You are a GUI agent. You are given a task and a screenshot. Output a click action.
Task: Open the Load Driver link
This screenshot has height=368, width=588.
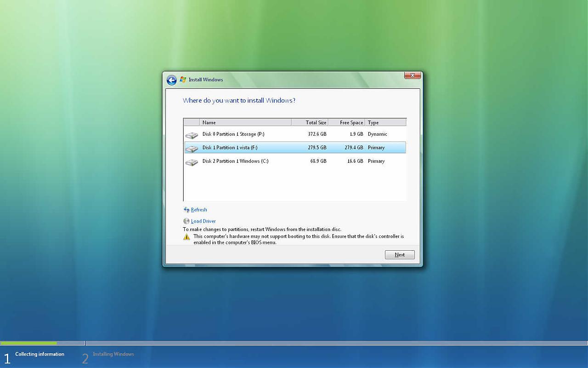click(x=203, y=221)
